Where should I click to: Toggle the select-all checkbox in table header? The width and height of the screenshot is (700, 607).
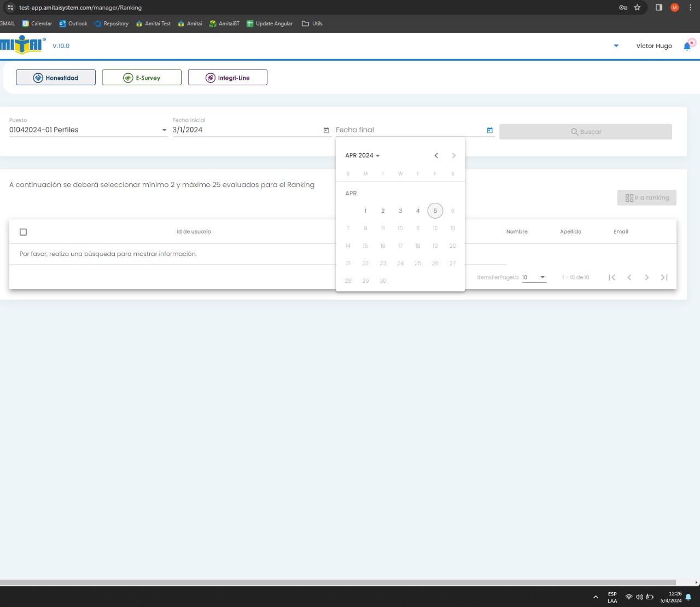point(23,232)
